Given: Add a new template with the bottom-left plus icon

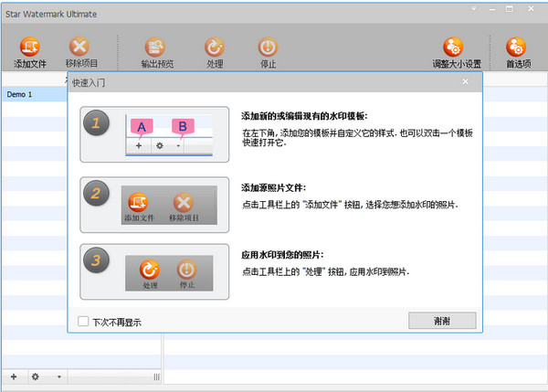Looking at the screenshot, I should tap(14, 376).
